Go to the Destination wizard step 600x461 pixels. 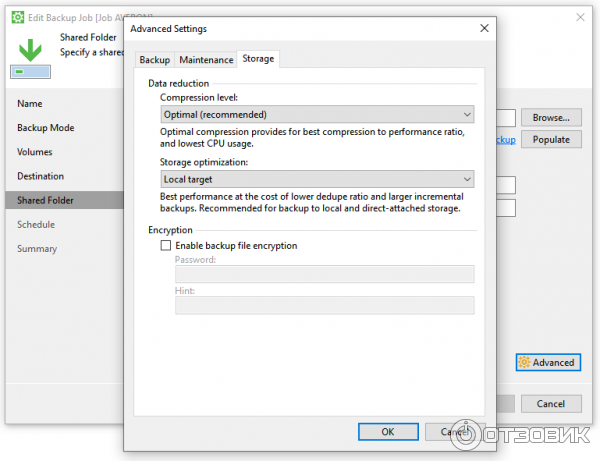tap(40, 176)
